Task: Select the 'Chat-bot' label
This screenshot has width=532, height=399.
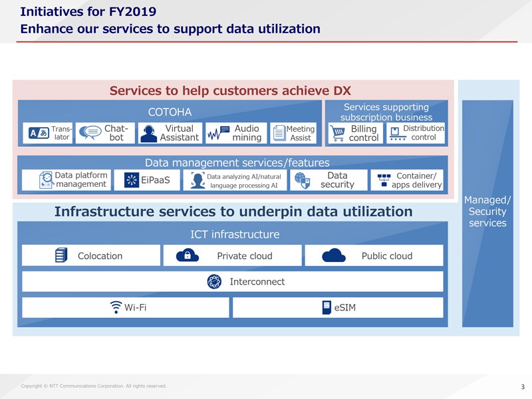Action: (x=116, y=133)
